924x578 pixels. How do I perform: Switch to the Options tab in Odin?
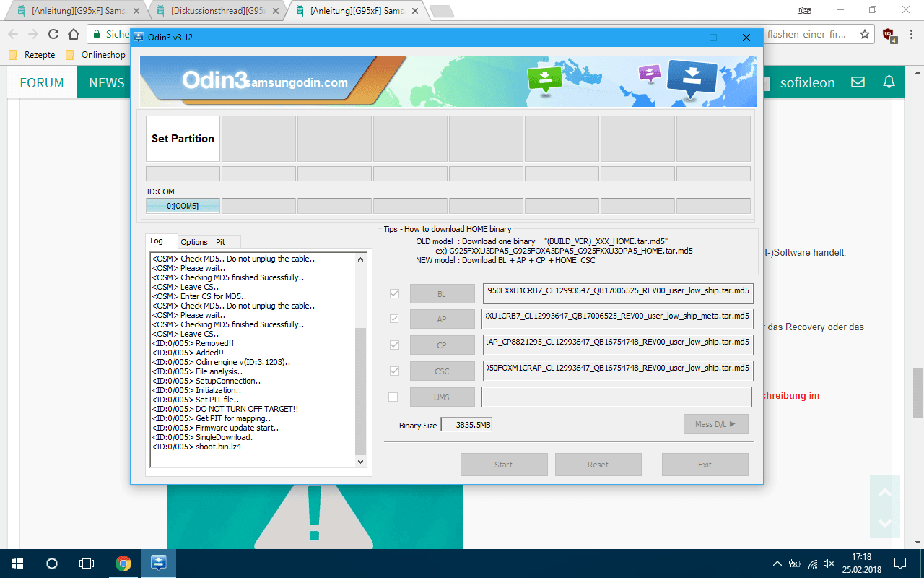[193, 242]
